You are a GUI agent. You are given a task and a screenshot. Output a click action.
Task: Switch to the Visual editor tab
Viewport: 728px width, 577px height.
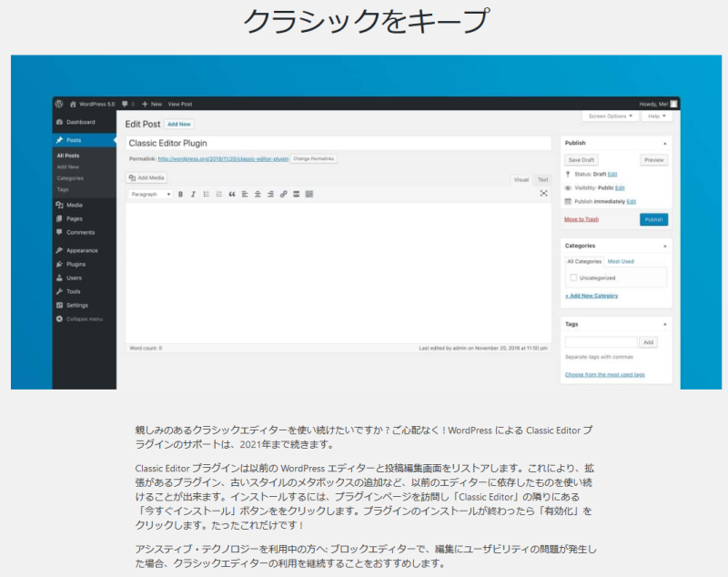[521, 179]
